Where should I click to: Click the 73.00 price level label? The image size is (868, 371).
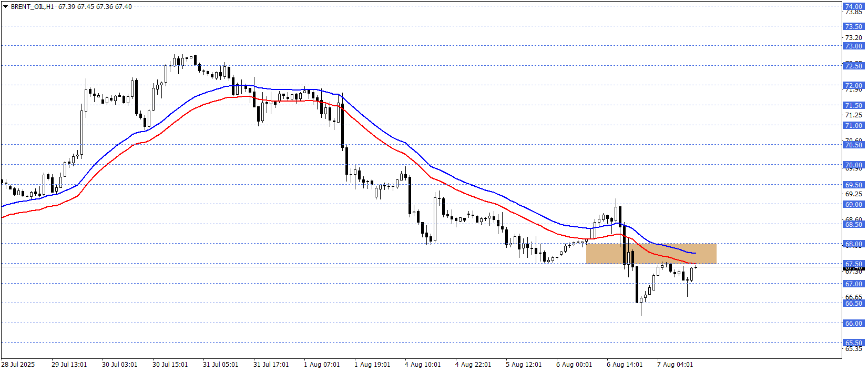click(853, 46)
